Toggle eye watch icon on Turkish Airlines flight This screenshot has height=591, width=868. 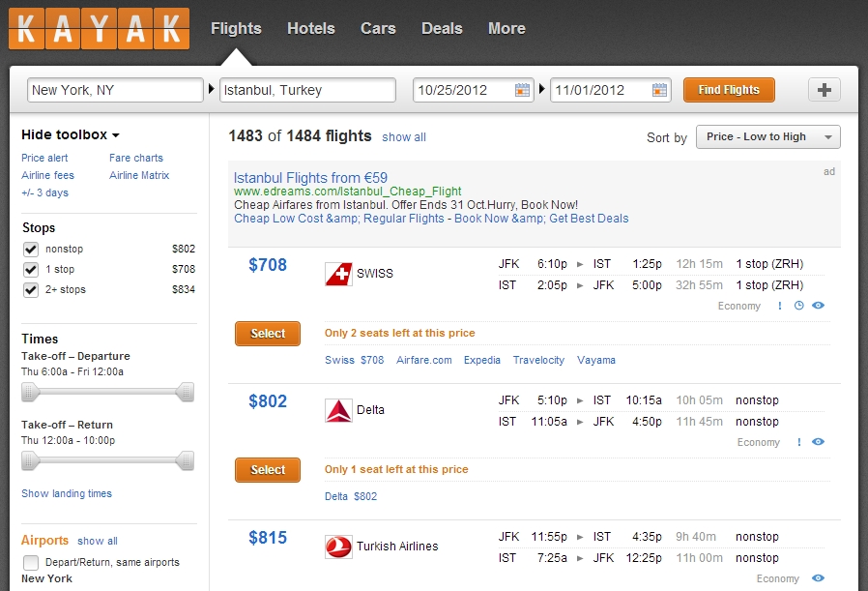pos(818,577)
